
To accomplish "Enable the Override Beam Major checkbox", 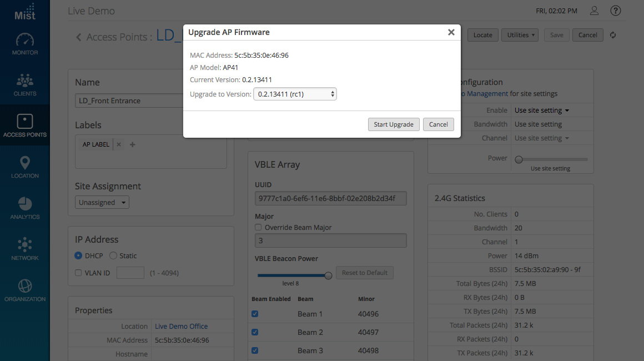I will [258, 227].
